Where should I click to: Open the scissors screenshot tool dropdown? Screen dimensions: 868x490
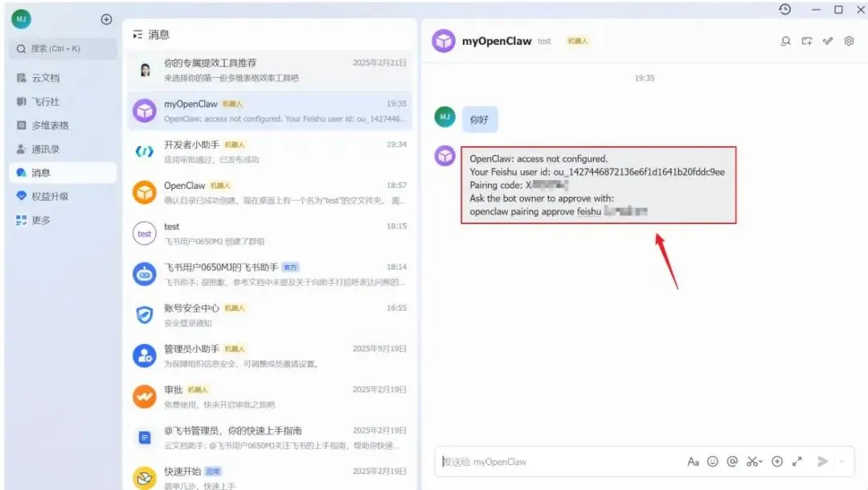point(754,462)
